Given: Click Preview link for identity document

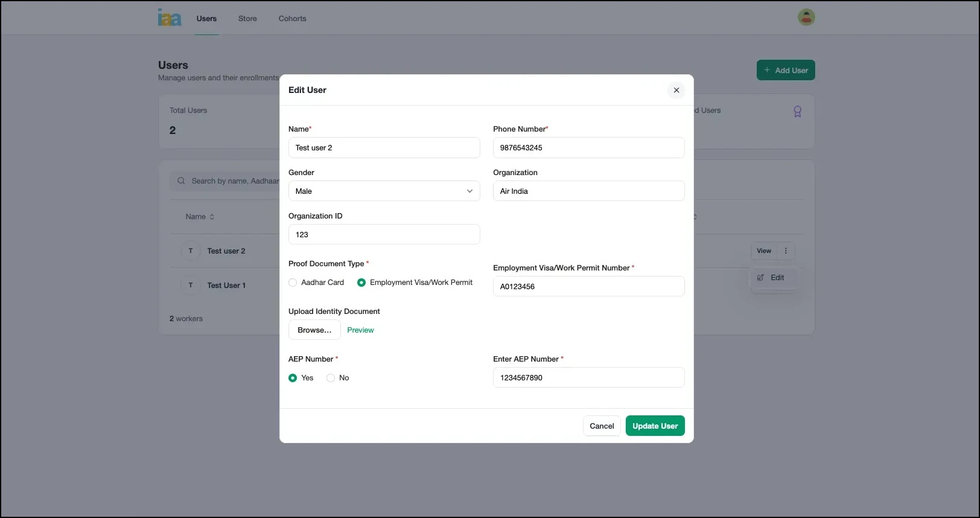Looking at the screenshot, I should coord(360,330).
